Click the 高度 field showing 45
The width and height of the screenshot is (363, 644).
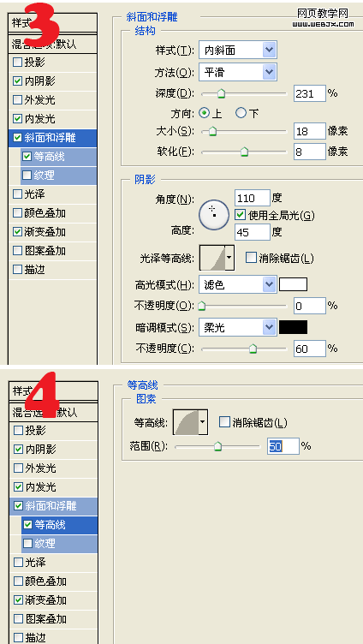[253, 232]
